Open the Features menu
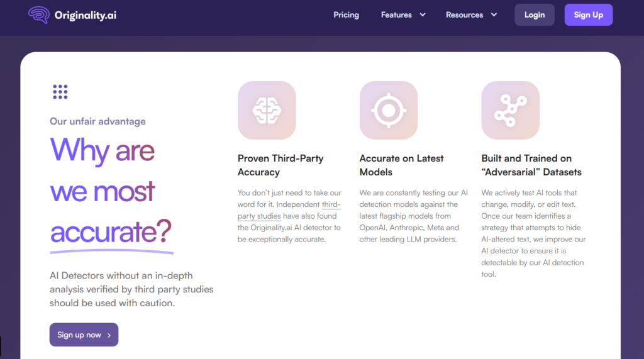This screenshot has width=644, height=359. [x=396, y=15]
